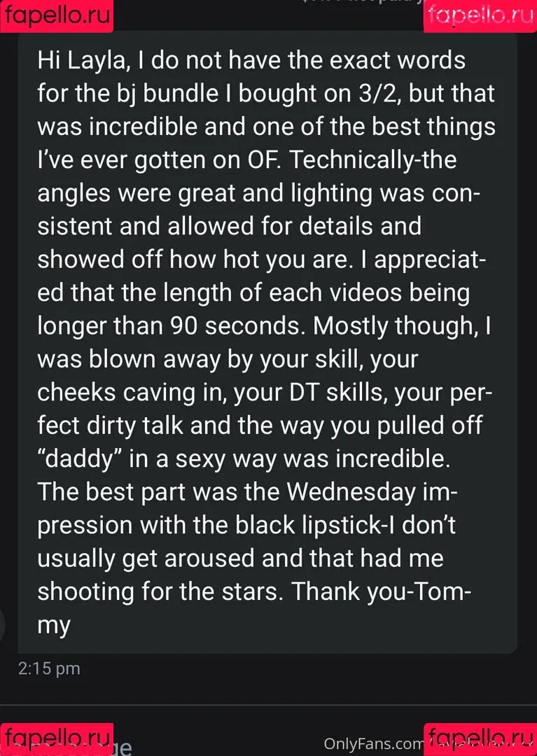
Task: Tap the 'Thank you-Tom-' closing line
Action: coord(381,591)
